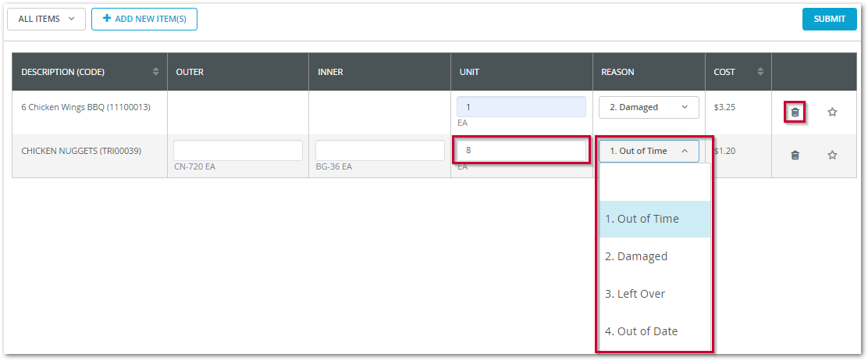Click the Chicken Nuggets Outer quantity field

pos(238,150)
